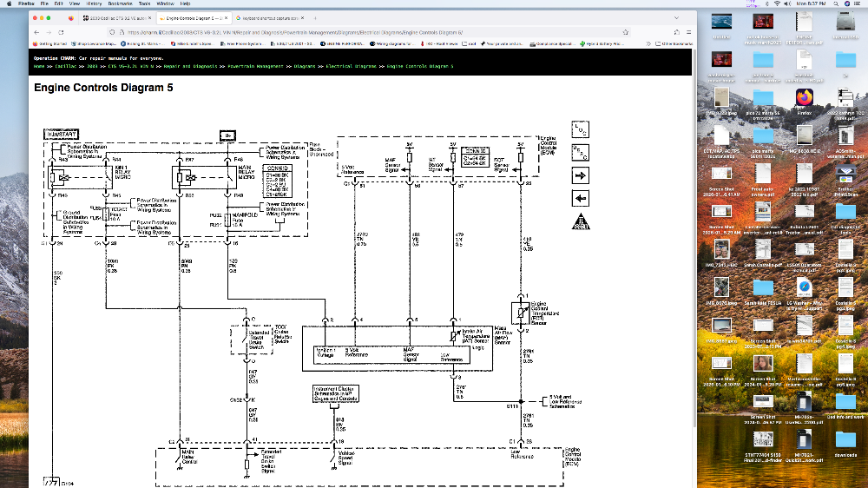Follow the Powertrain Management breadcrumb link
The width and height of the screenshot is (868, 488).
256,66
